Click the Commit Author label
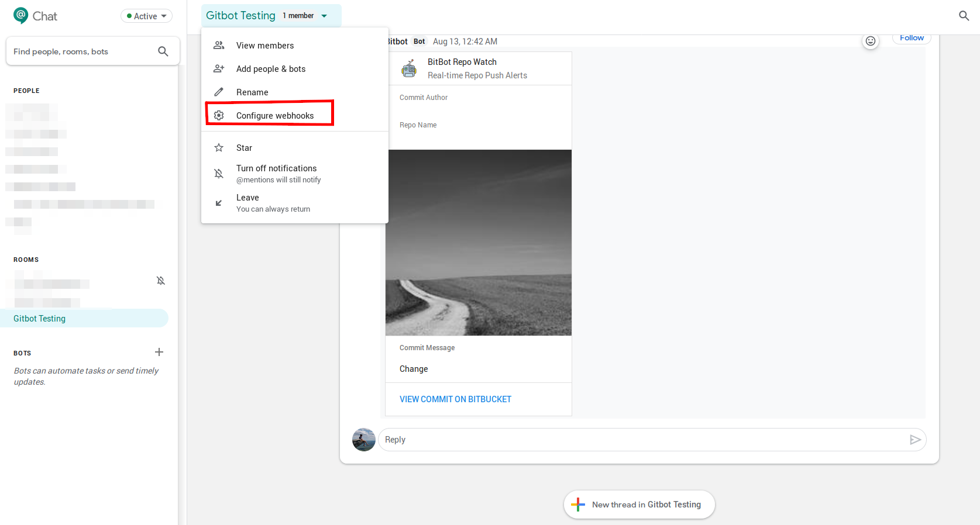 tap(424, 98)
